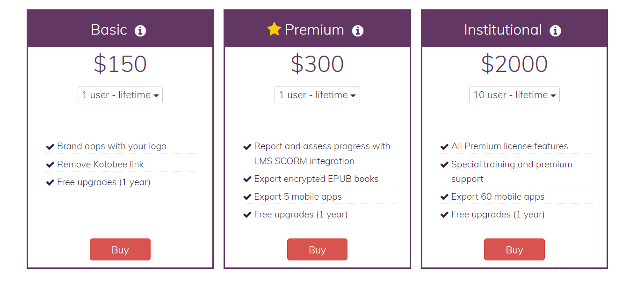The height and width of the screenshot is (281, 644).
Task: Open the Institutional 10 user lifetime dropdown
Action: (514, 95)
